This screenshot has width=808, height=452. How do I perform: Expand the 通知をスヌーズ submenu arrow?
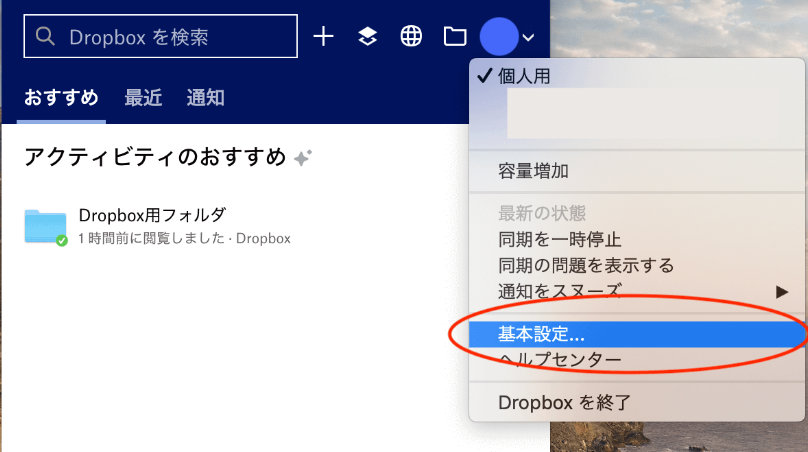pos(782,292)
